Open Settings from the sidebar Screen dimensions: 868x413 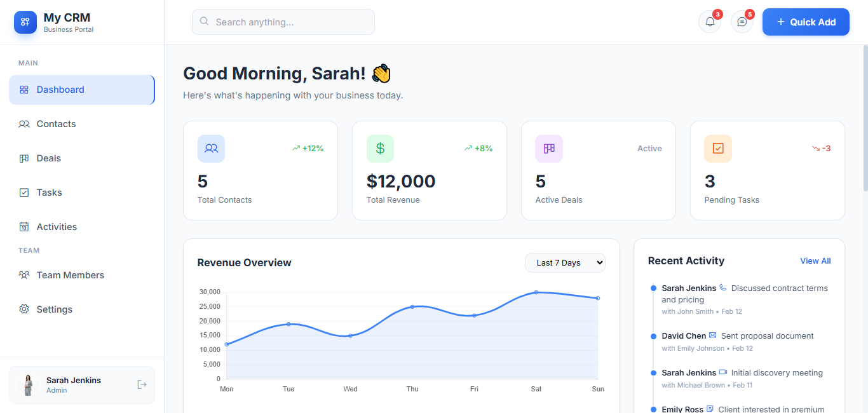click(x=54, y=309)
